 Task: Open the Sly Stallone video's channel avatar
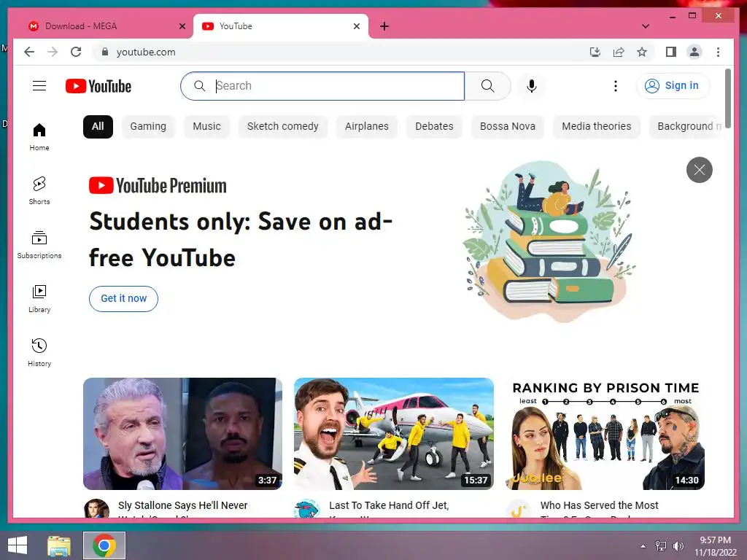click(x=96, y=508)
